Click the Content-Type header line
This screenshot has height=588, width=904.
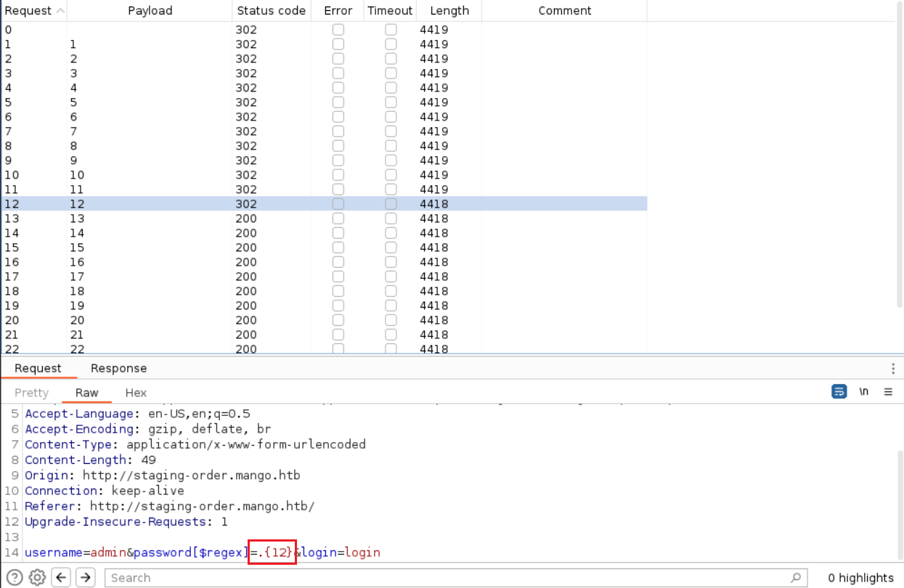click(195, 444)
